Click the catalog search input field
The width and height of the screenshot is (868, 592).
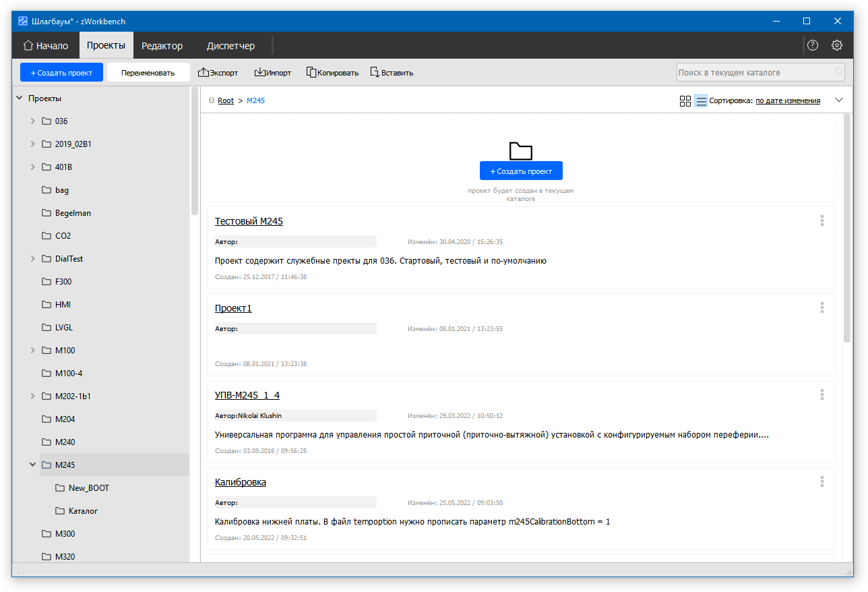click(755, 72)
